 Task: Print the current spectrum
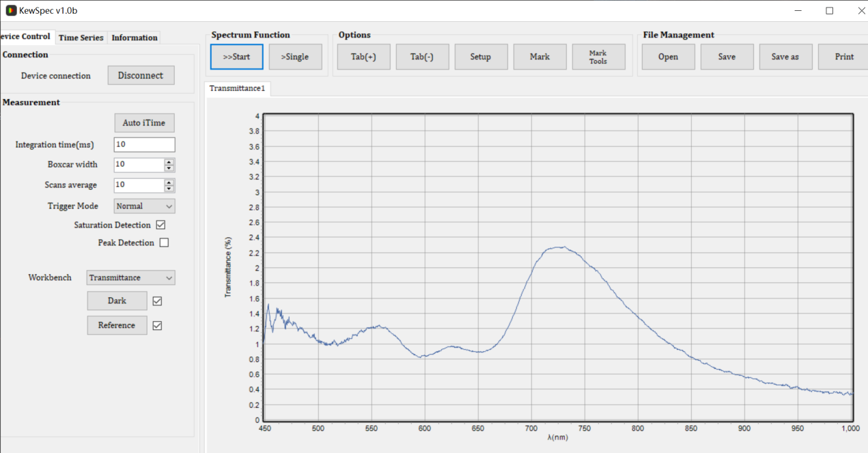click(844, 57)
